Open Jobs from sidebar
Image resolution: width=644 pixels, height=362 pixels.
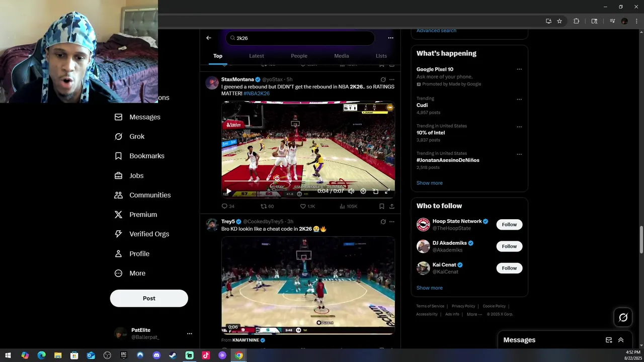[129, 175]
